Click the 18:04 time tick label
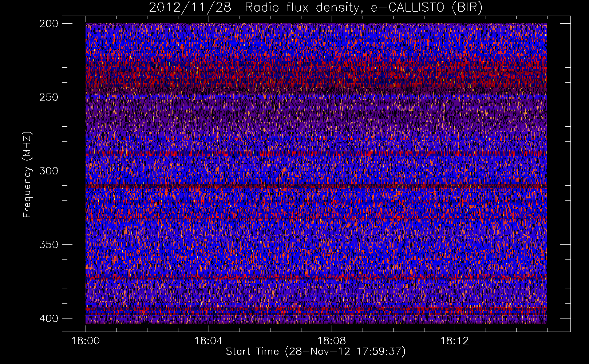 pyautogui.click(x=209, y=341)
